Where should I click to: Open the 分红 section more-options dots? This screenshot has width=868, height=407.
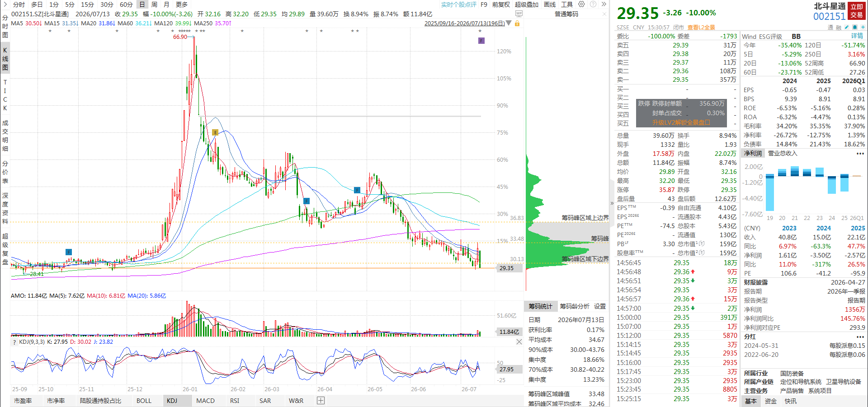(860, 337)
